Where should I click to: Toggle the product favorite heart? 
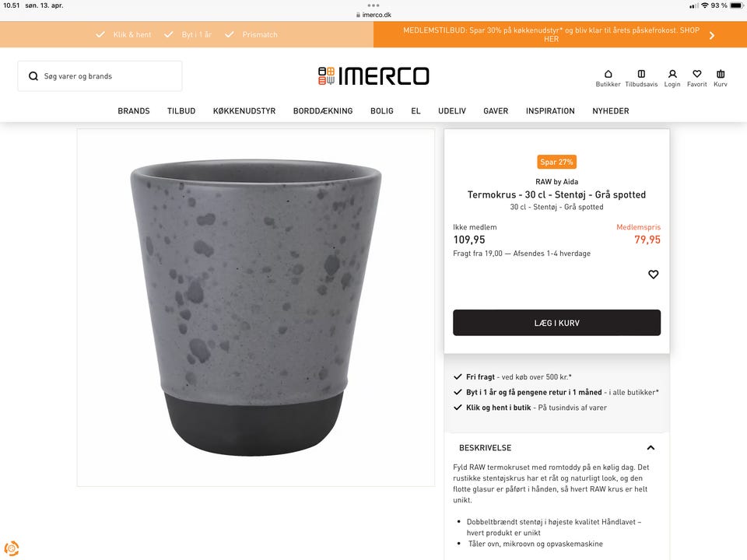coord(653,275)
